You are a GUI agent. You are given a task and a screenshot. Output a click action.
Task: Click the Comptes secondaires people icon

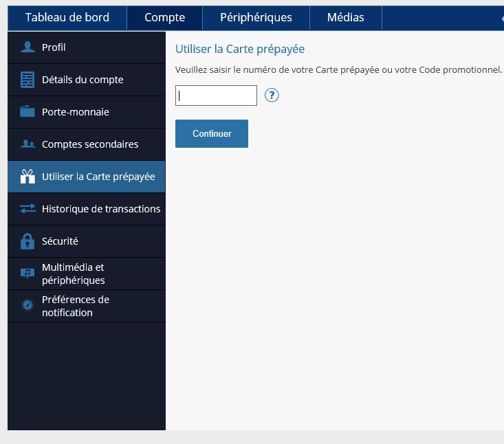(x=28, y=144)
